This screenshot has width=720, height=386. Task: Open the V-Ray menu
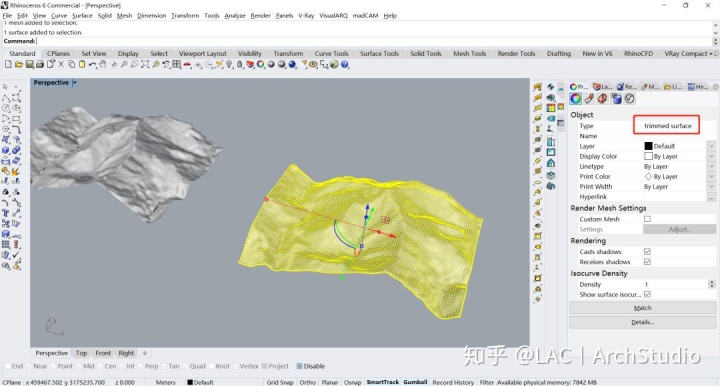click(306, 16)
